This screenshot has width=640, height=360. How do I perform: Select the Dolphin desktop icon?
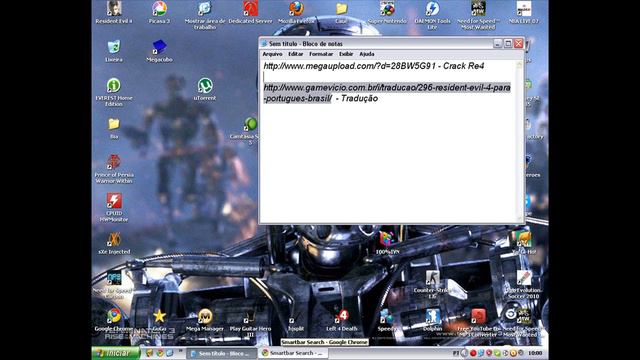pyautogui.click(x=432, y=320)
